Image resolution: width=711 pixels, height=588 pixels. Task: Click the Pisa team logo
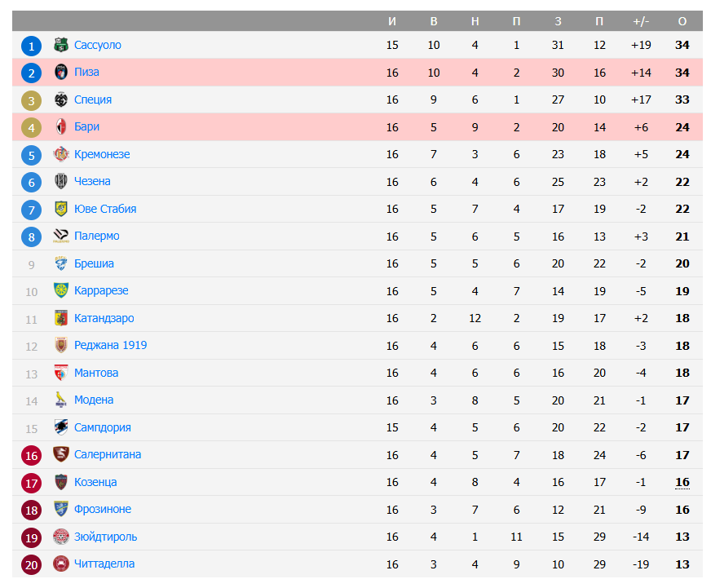tap(61, 72)
